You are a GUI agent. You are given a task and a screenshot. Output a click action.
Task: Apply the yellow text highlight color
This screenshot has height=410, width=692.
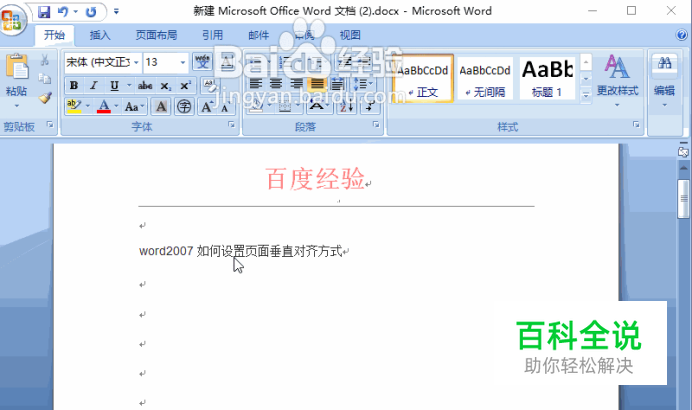[x=74, y=106]
